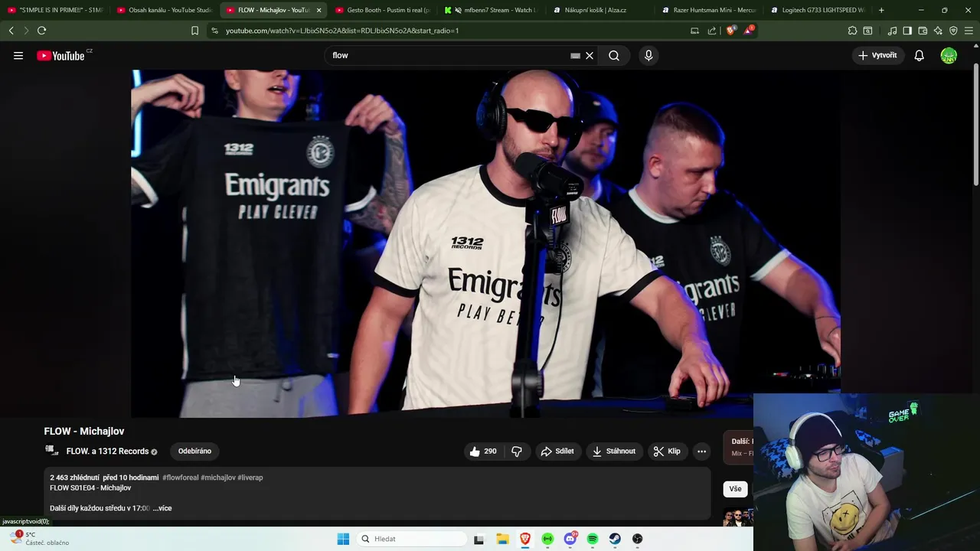This screenshot has width=980, height=551.
Task: Switch to the Logitech G733 LIGHTSPEED tab
Action: [x=818, y=10]
